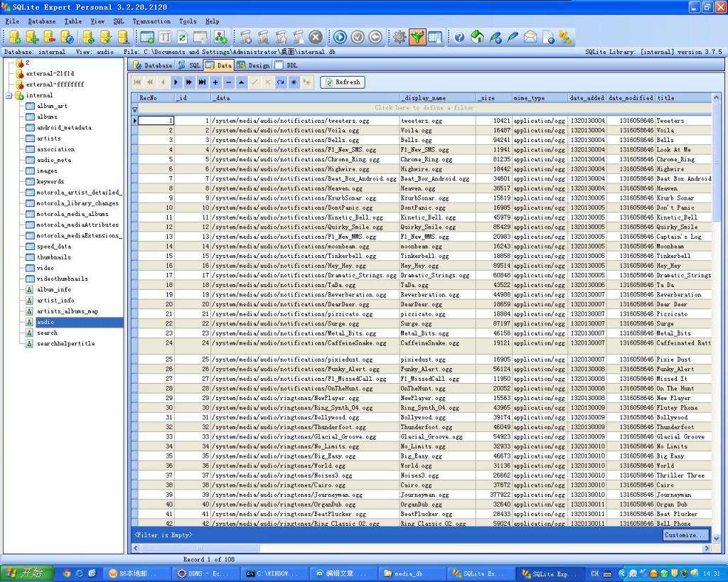Delete the record using the minus button
Screen dimensions: 728x582
(x=228, y=82)
